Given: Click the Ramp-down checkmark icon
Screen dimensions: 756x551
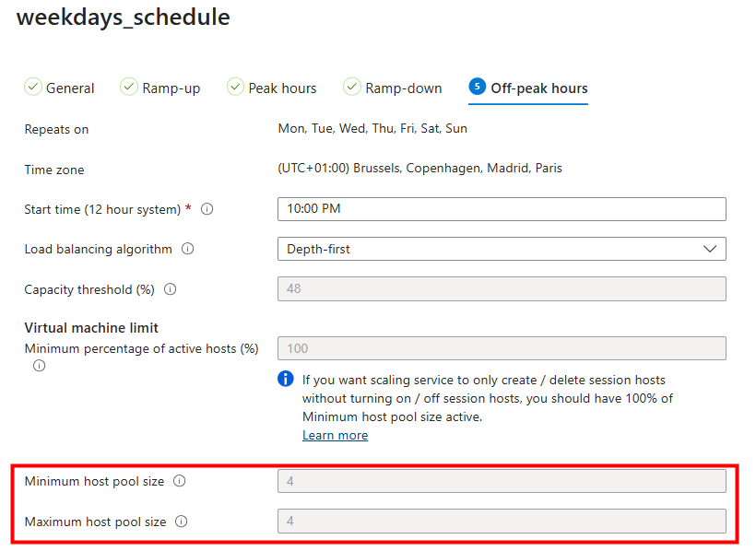Looking at the screenshot, I should point(352,87).
